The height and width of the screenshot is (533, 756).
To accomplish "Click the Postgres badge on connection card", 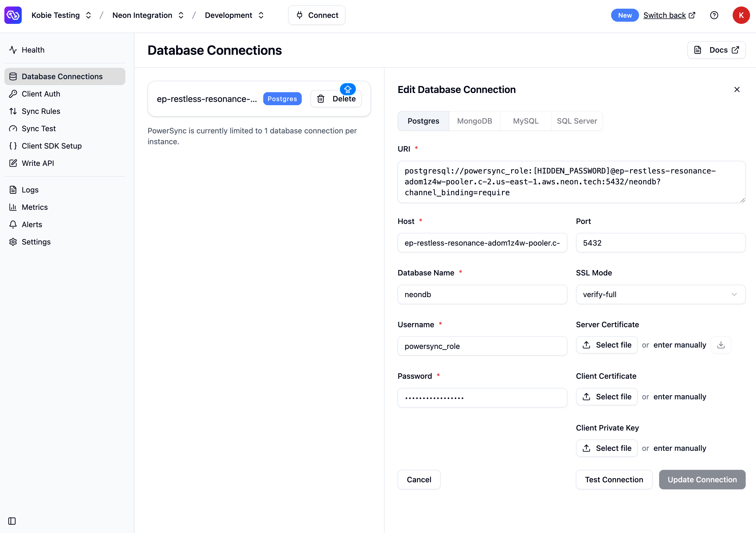I will [282, 99].
